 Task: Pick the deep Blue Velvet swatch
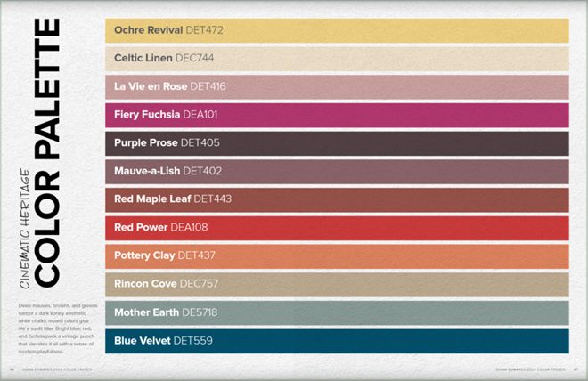337,341
